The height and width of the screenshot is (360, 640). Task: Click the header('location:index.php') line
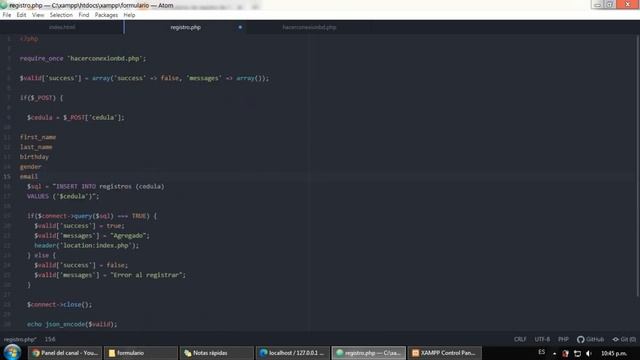[x=87, y=246]
